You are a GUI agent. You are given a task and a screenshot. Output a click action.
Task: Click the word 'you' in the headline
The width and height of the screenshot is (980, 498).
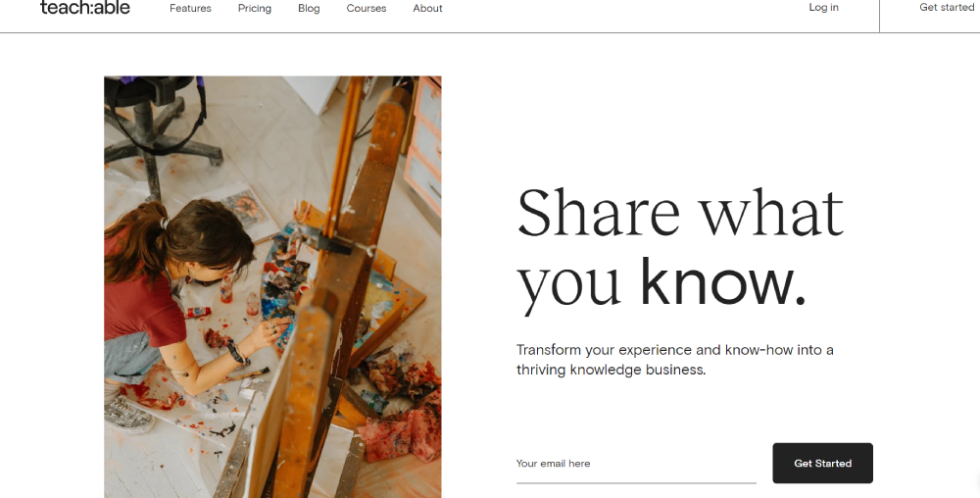tap(569, 284)
